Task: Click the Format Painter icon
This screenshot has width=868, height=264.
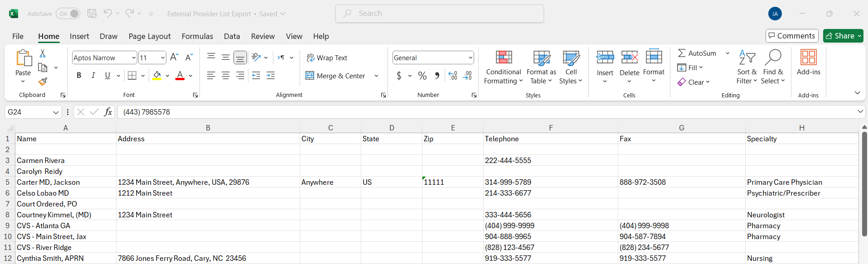Action: tap(43, 82)
